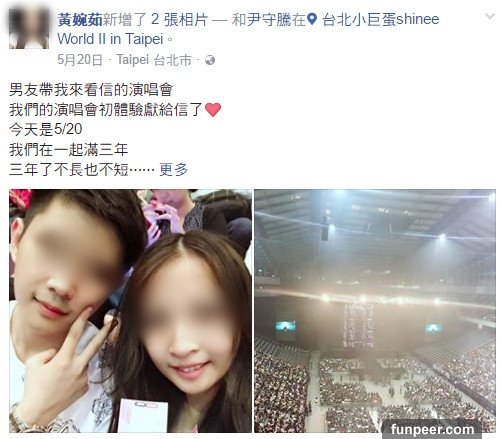The width and height of the screenshot is (502, 439).
Task: Click the World II in Taipei text
Action: point(110,39)
